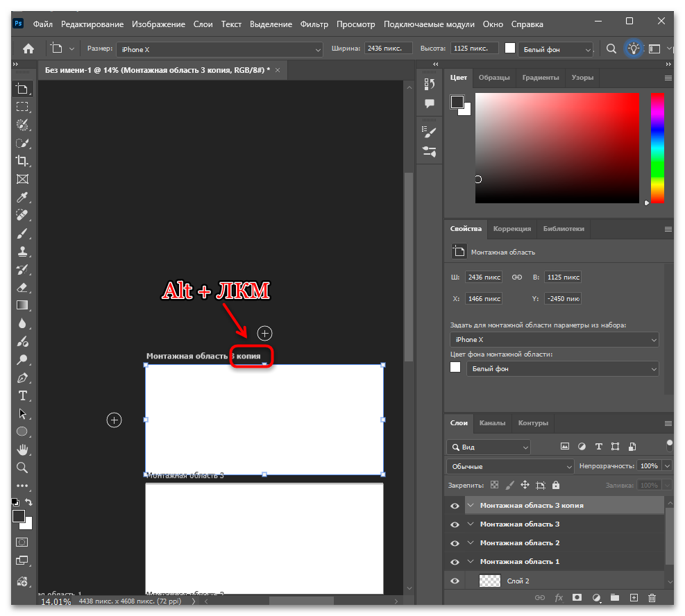Hide the Монтажная область 3 копия layer

[x=455, y=506]
